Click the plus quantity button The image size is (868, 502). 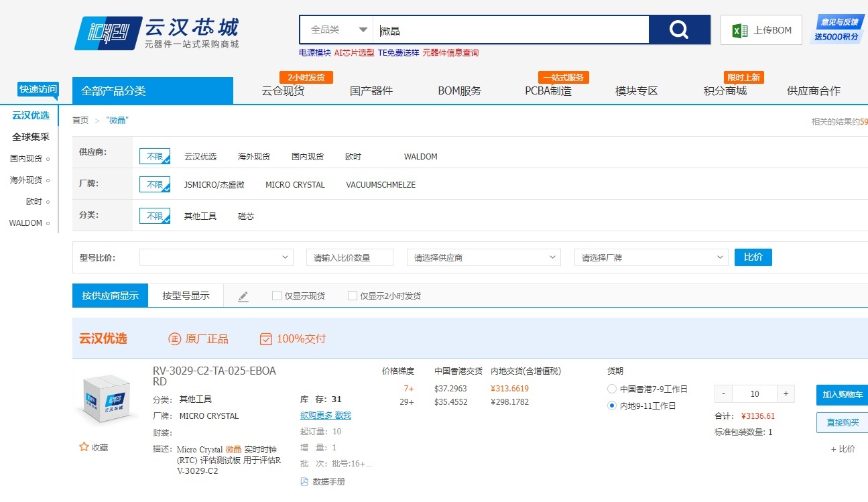click(x=786, y=393)
